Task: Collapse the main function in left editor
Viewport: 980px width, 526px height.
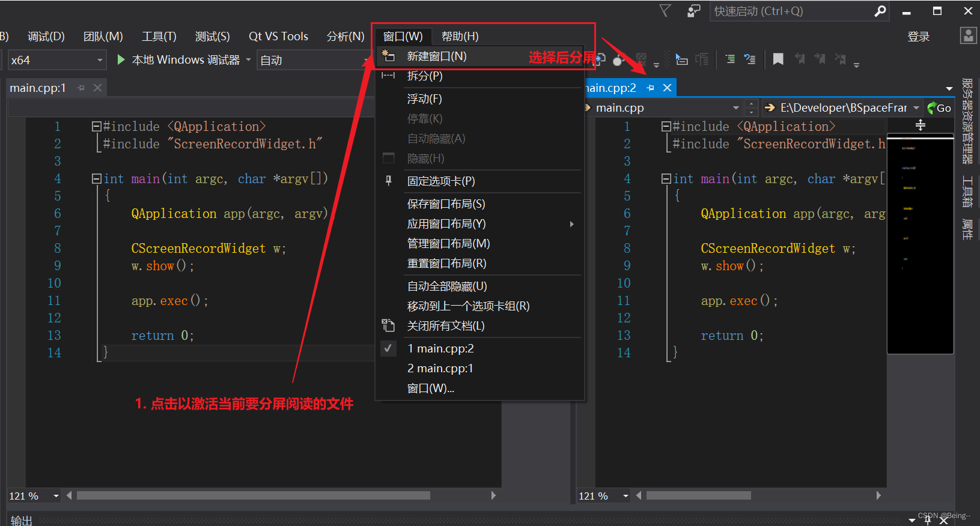Action: point(96,178)
